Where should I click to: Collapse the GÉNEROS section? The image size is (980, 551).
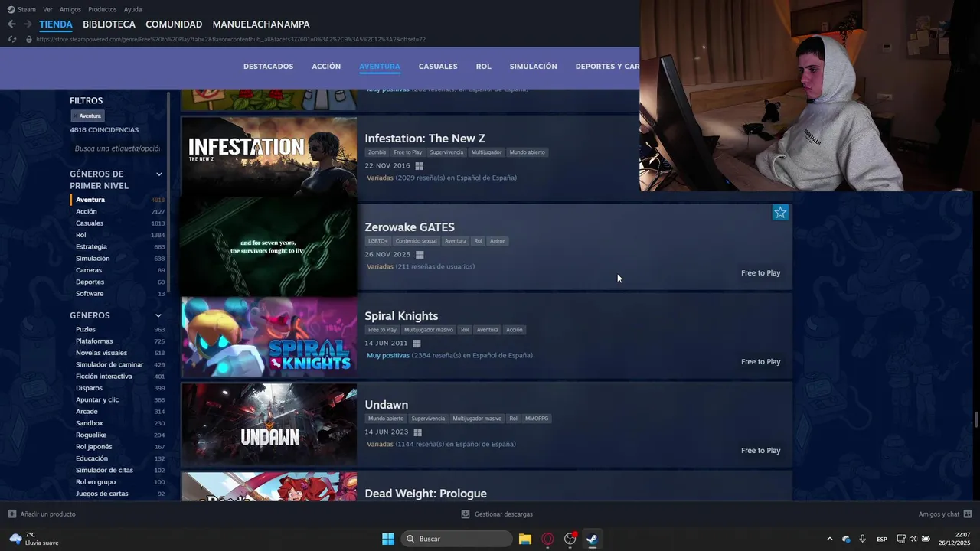tap(158, 315)
